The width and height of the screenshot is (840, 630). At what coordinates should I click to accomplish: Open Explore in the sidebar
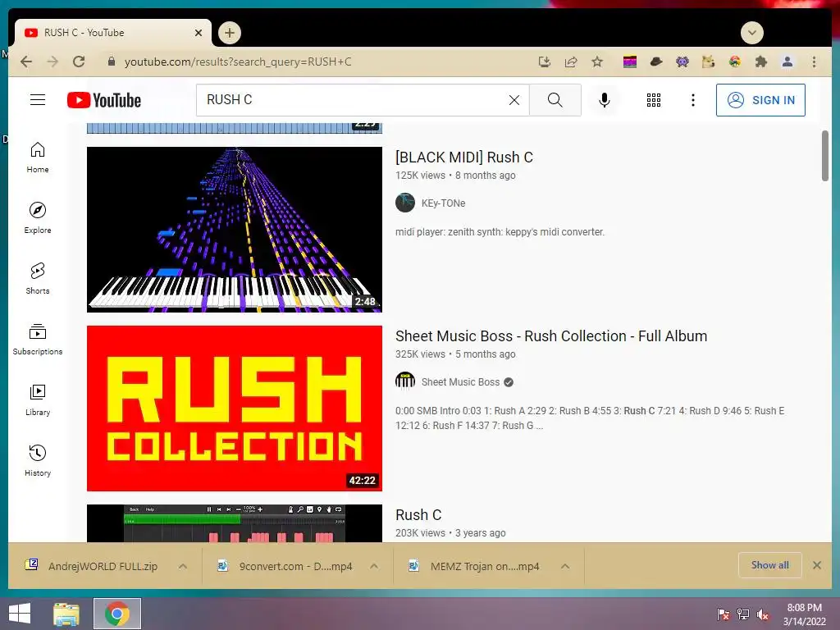(x=38, y=218)
